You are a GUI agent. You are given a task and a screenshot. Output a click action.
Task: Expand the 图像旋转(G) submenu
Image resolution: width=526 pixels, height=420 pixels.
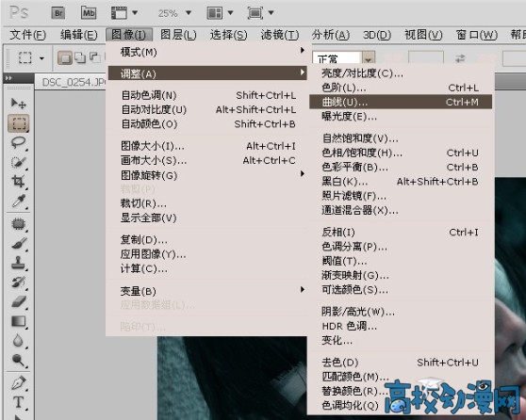[x=206, y=175]
